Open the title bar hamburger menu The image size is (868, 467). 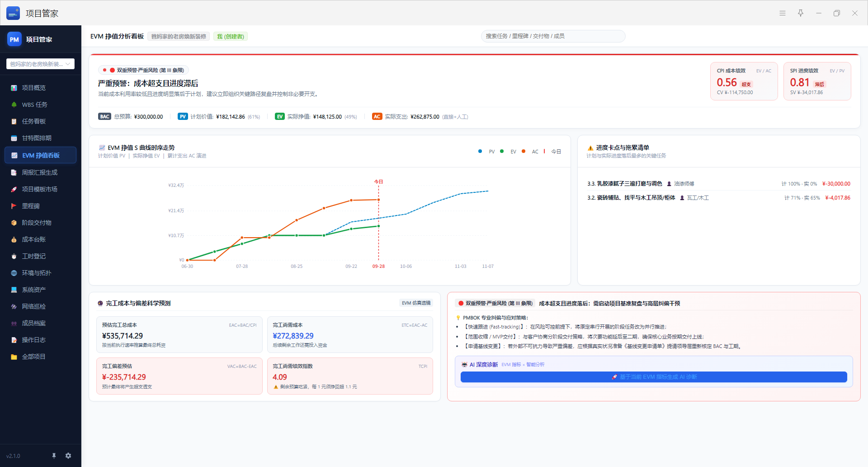(783, 13)
